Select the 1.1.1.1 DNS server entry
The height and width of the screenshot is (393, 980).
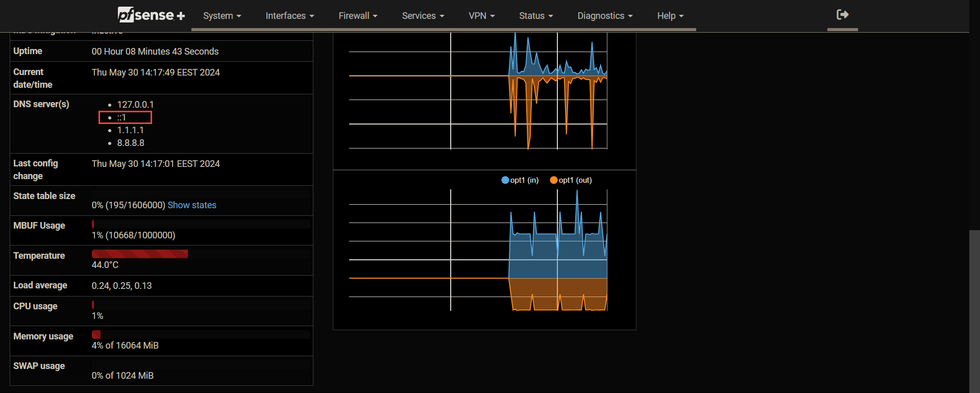coord(130,130)
